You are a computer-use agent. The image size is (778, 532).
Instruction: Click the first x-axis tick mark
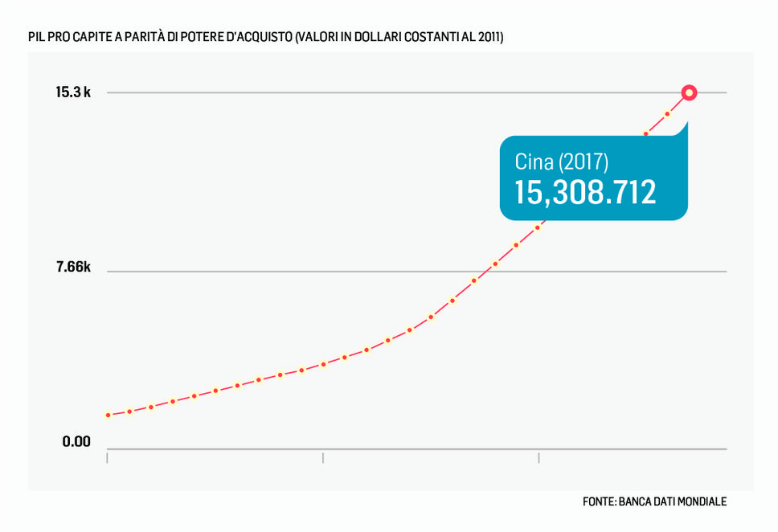pos(107,457)
